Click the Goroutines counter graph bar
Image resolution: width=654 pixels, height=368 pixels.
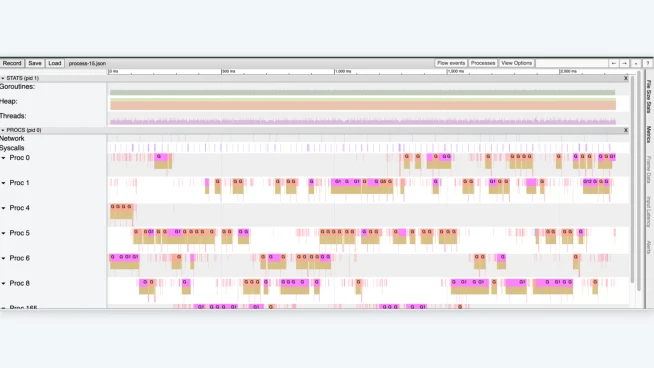362,93
